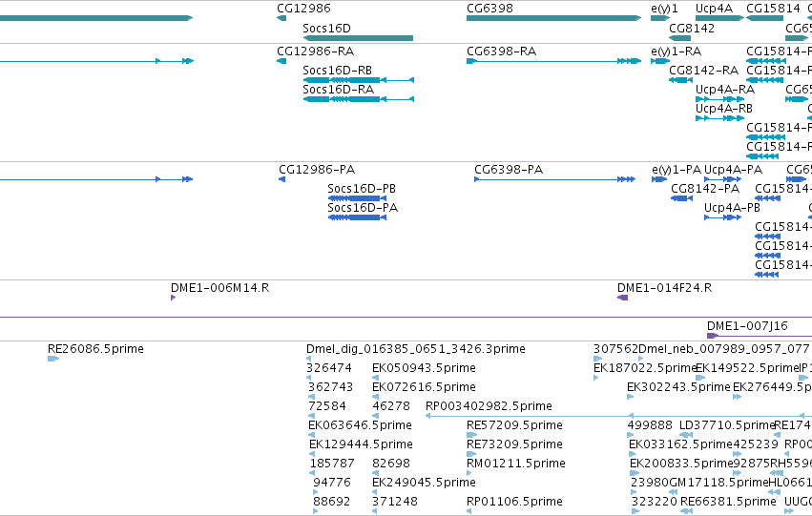Click the 185787 feature label
The image size is (812, 516).
(332, 464)
